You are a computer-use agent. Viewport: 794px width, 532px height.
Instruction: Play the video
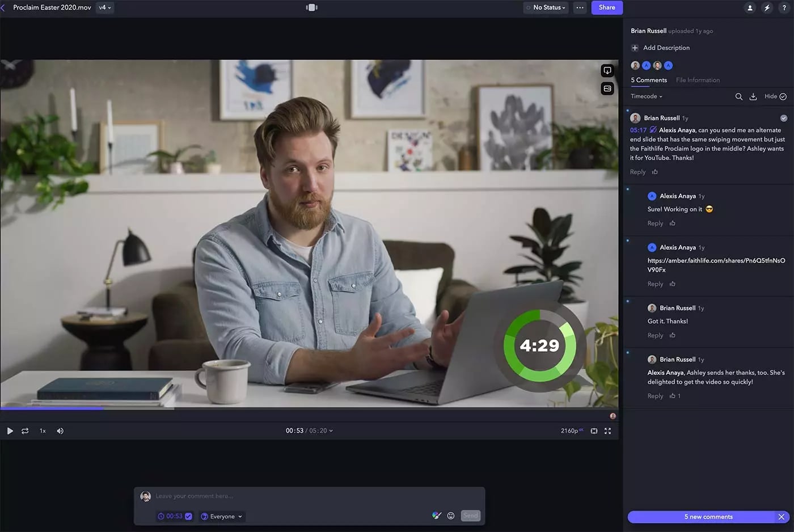point(10,431)
